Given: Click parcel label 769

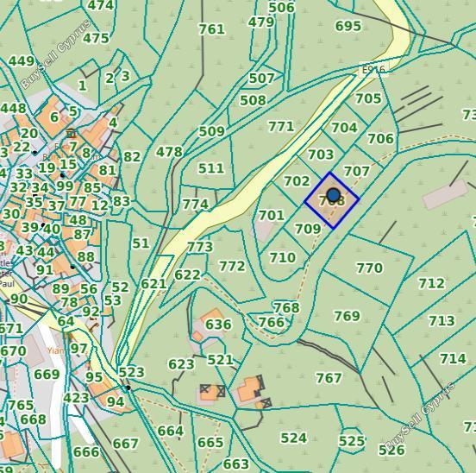Looking at the screenshot, I should point(347,316).
